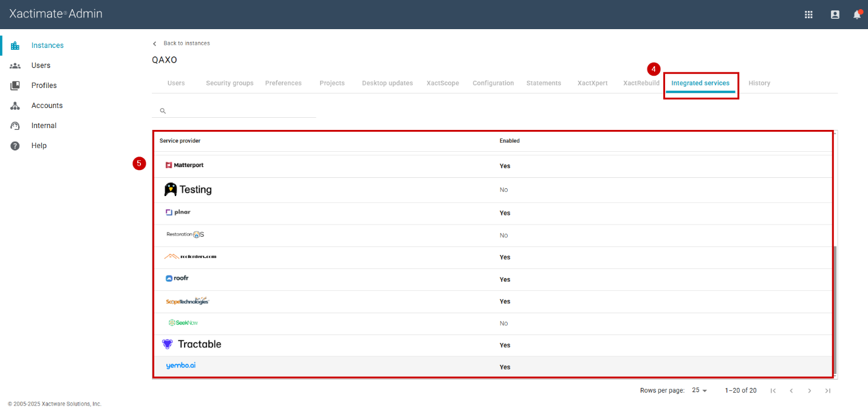Sort by Service provider column header
This screenshot has width=868, height=414.
coord(180,141)
